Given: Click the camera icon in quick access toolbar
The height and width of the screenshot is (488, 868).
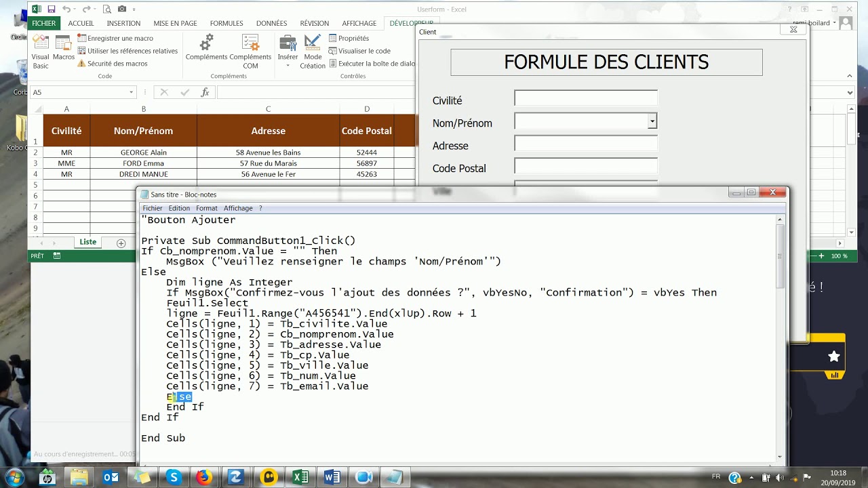Looking at the screenshot, I should tap(122, 9).
